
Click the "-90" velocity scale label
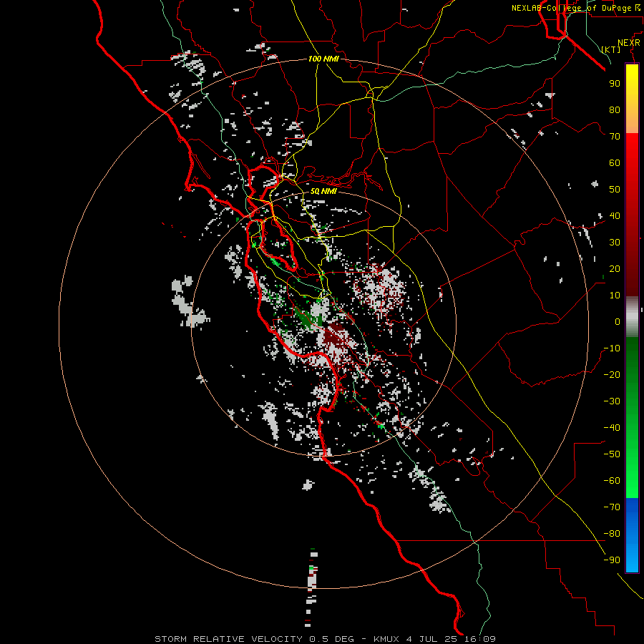click(612, 560)
